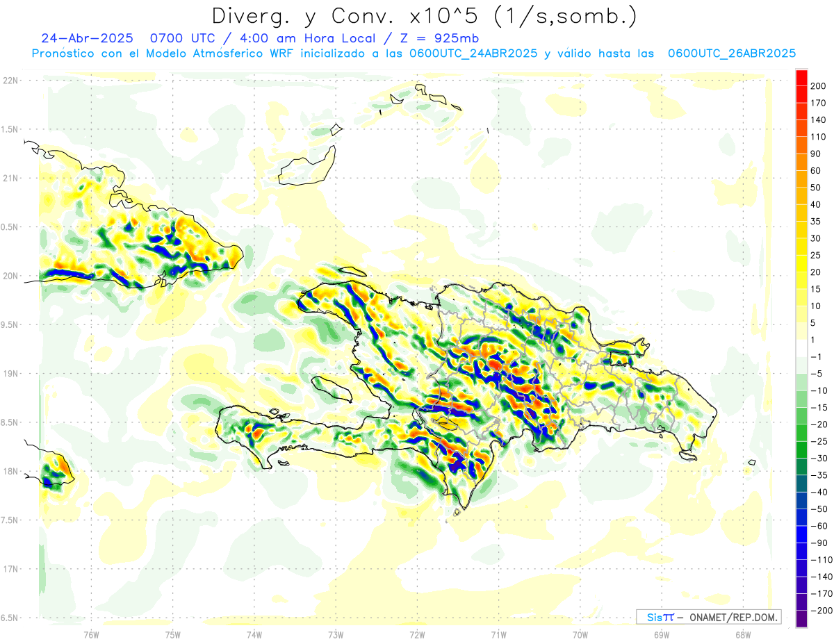Image resolution: width=834 pixels, height=644 pixels.
Task: Click the color bar value -25
Action: (x=820, y=441)
